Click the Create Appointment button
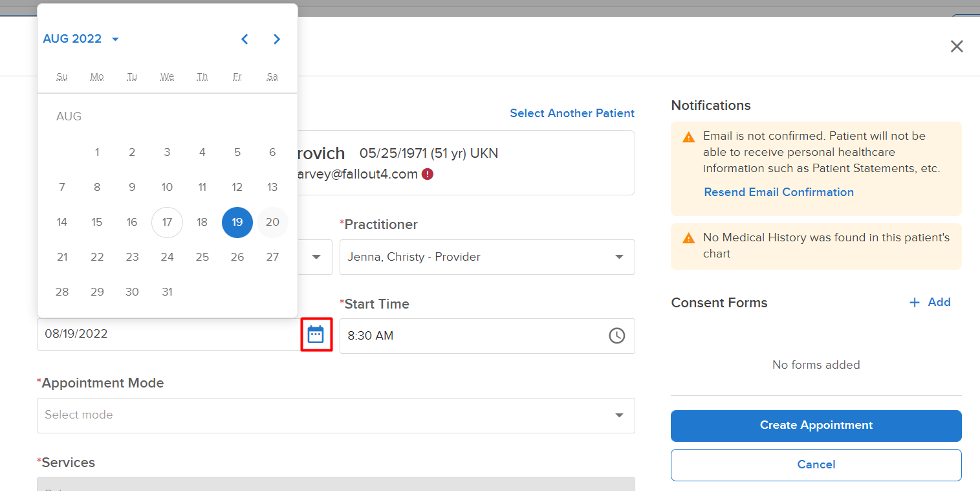Viewport: 980px width, 491px height. click(816, 426)
